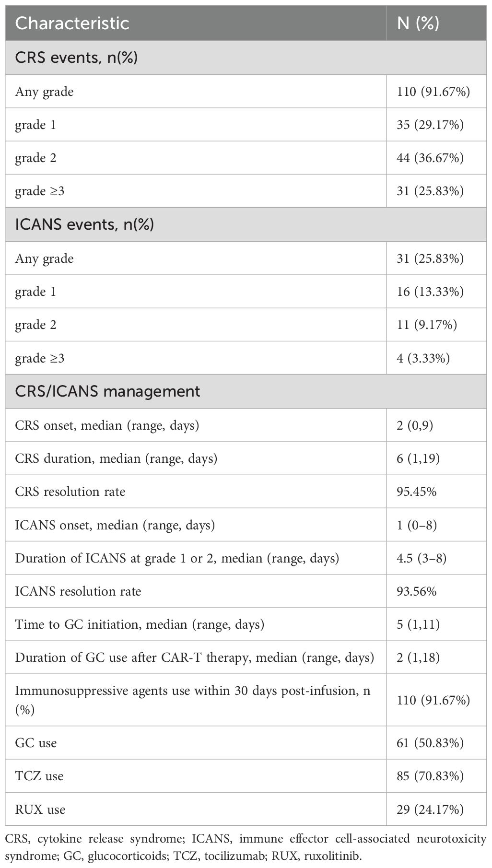Click the abbreviations footnote below the table
This screenshot has width=492, height=868.
[246, 847]
